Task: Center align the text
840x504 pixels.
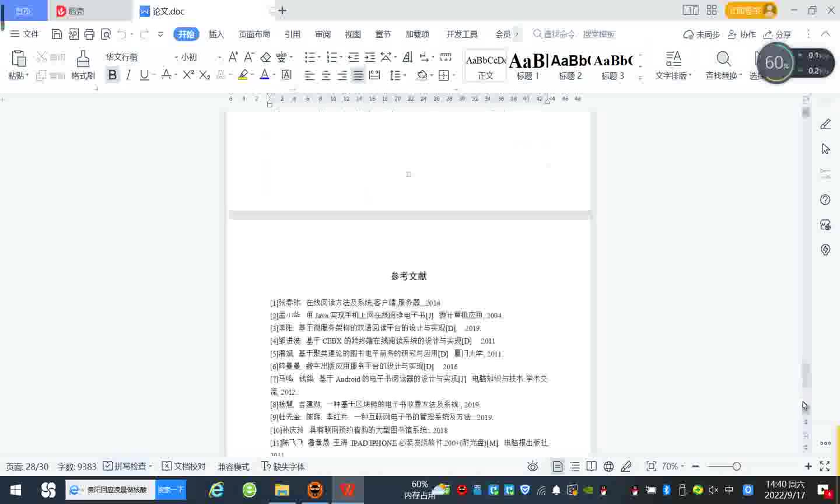Action: point(326,75)
